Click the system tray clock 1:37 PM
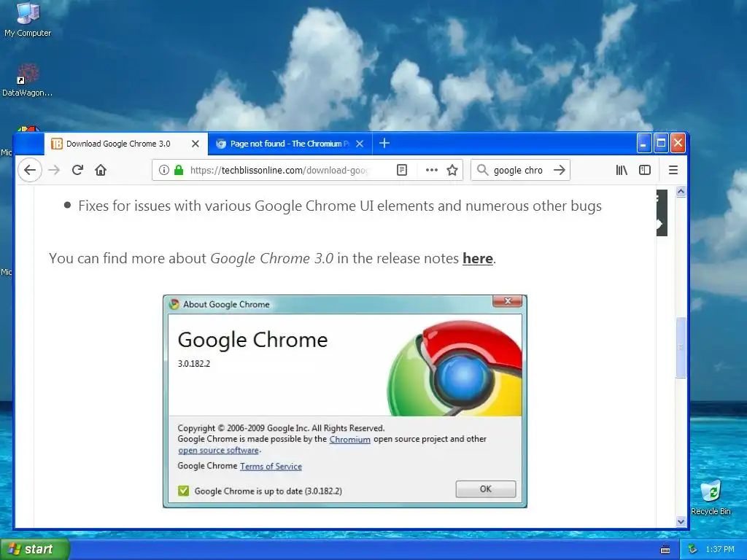This screenshot has width=747, height=560. point(720,550)
